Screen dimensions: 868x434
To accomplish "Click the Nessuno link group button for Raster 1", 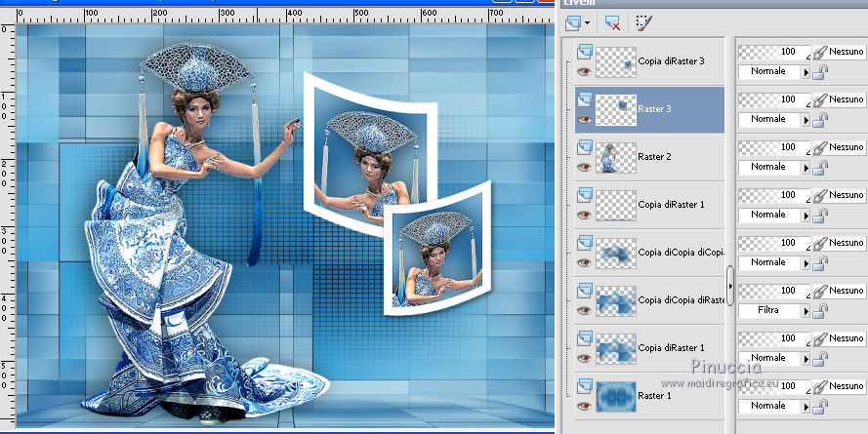I will pyautogui.click(x=846, y=386).
